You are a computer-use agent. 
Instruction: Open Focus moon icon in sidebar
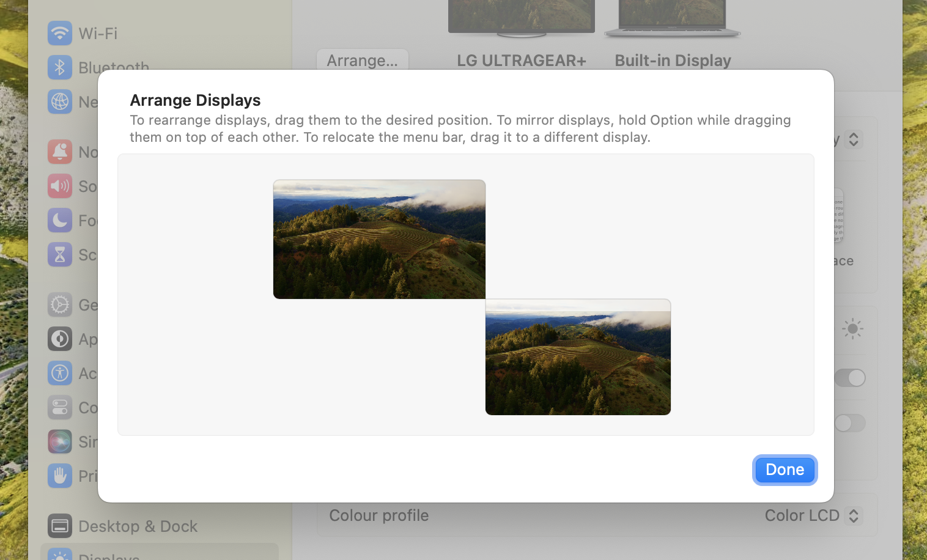[60, 220]
